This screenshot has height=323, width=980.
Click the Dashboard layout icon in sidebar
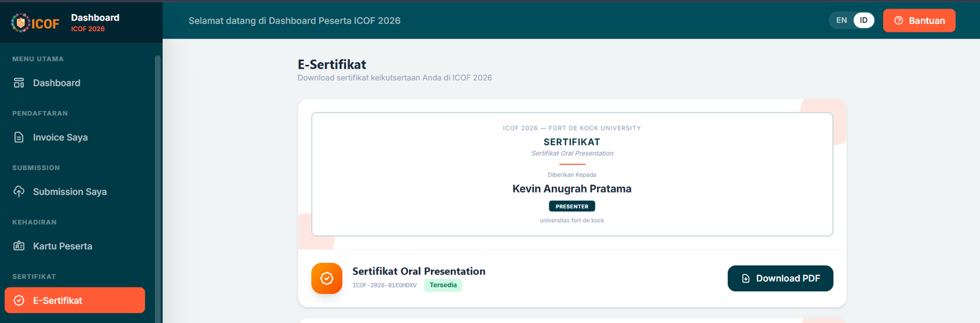(x=19, y=83)
